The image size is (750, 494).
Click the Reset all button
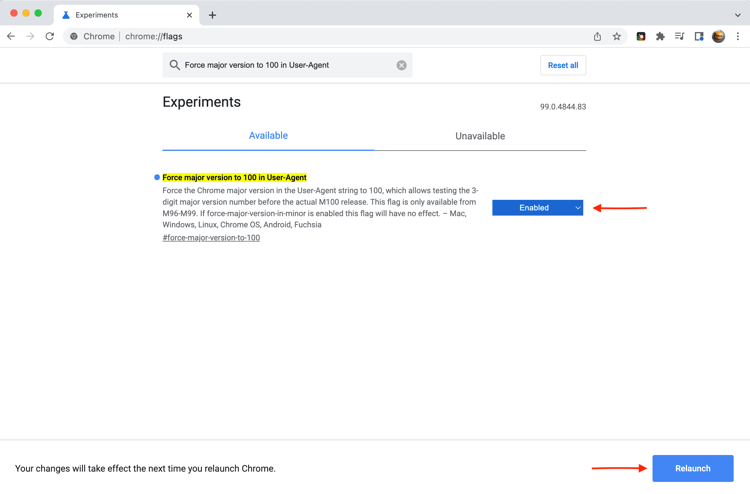[x=563, y=66]
